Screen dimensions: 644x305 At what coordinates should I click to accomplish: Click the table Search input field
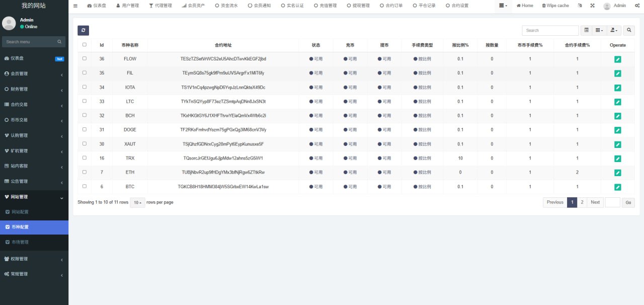pyautogui.click(x=550, y=30)
